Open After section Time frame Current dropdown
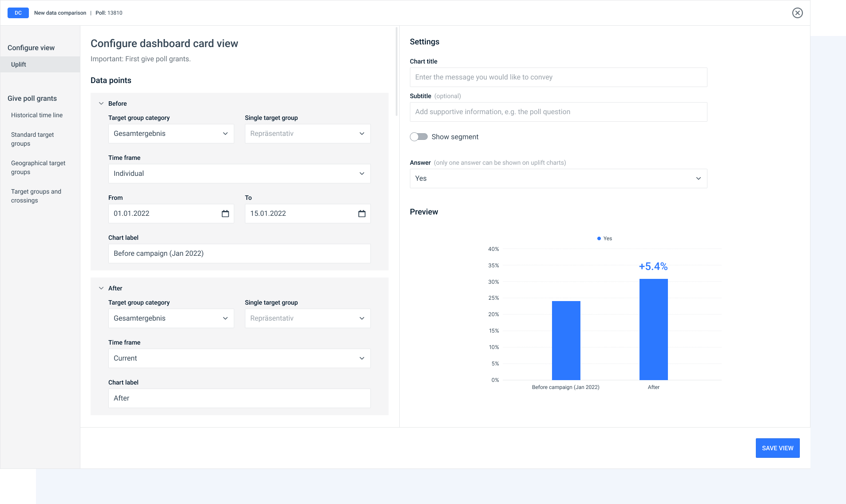846x504 pixels. tap(239, 358)
